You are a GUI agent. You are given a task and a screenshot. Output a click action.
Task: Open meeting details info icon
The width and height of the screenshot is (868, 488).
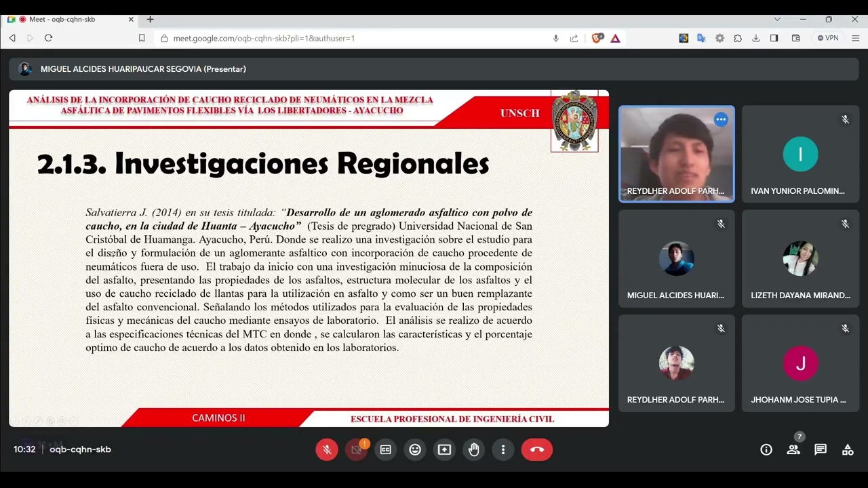coord(766,449)
